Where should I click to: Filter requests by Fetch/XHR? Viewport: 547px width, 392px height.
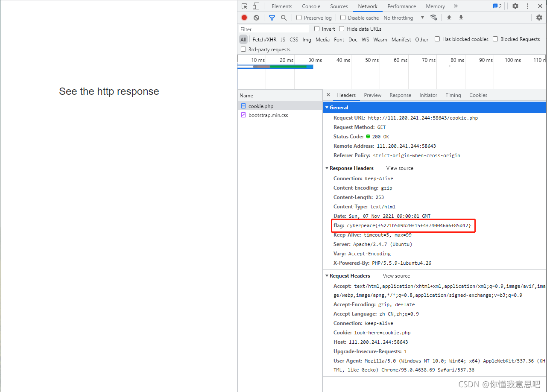click(x=264, y=39)
